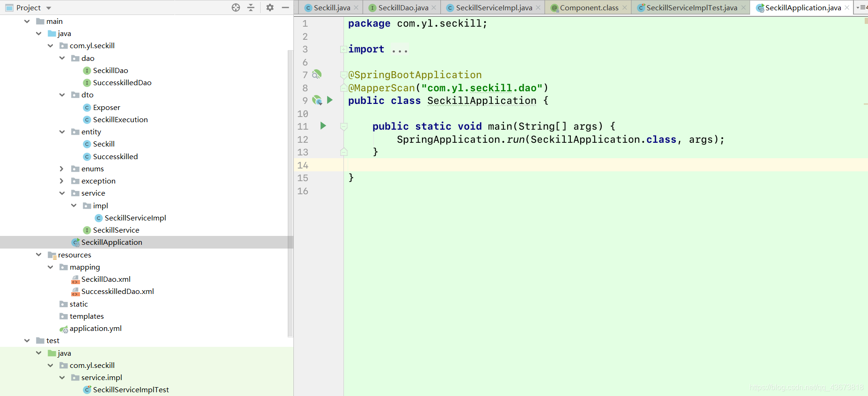Click the run arrow beside the main method
Viewport: 868px width, 396px height.
click(323, 126)
